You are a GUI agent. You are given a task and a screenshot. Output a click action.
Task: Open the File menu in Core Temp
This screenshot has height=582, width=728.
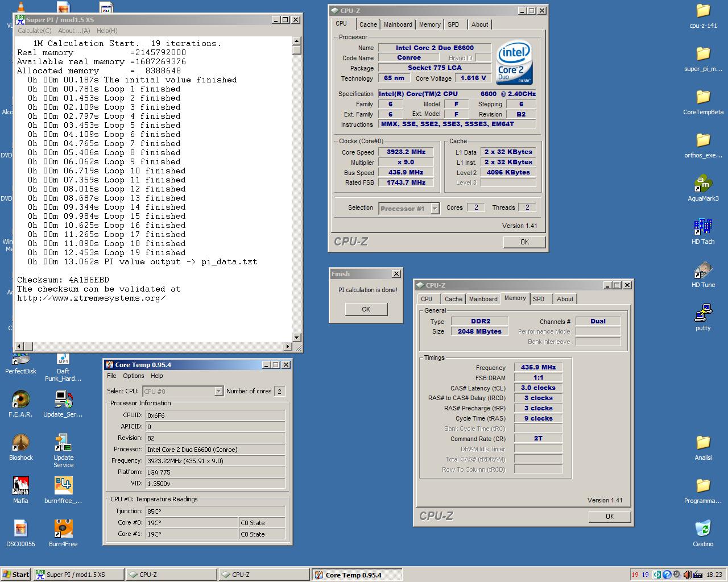tap(111, 376)
